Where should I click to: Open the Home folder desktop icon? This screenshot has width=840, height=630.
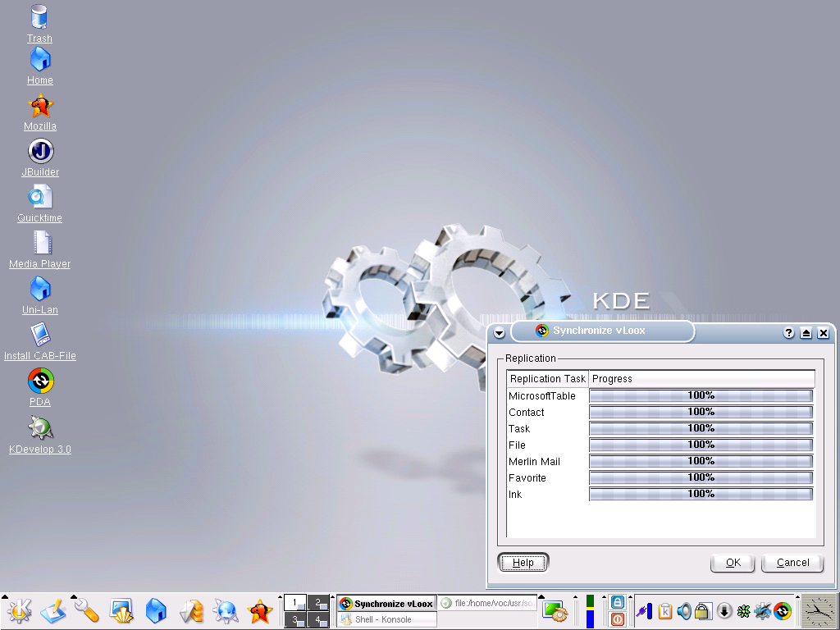(x=39, y=66)
